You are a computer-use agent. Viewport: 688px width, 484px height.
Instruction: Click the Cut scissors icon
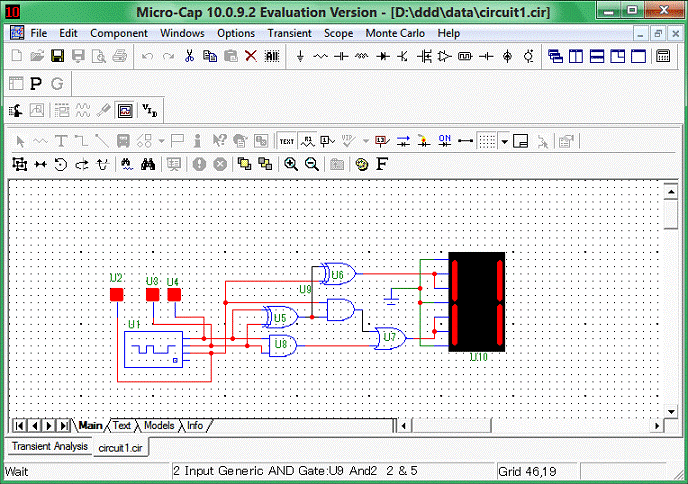click(x=188, y=56)
